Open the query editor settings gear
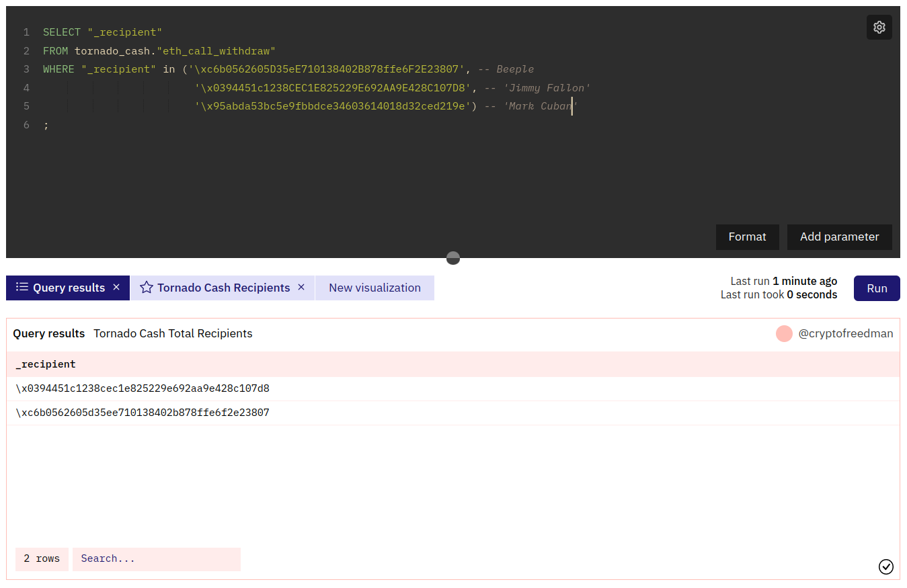 (x=879, y=27)
